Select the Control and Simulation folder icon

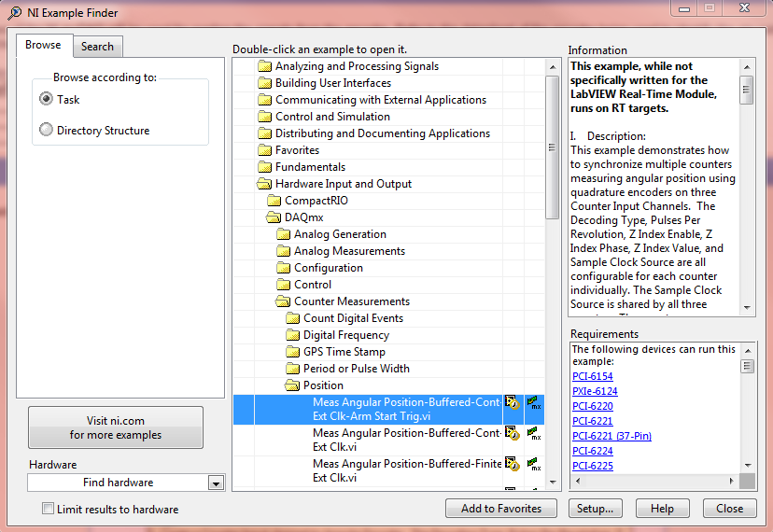coord(265,117)
